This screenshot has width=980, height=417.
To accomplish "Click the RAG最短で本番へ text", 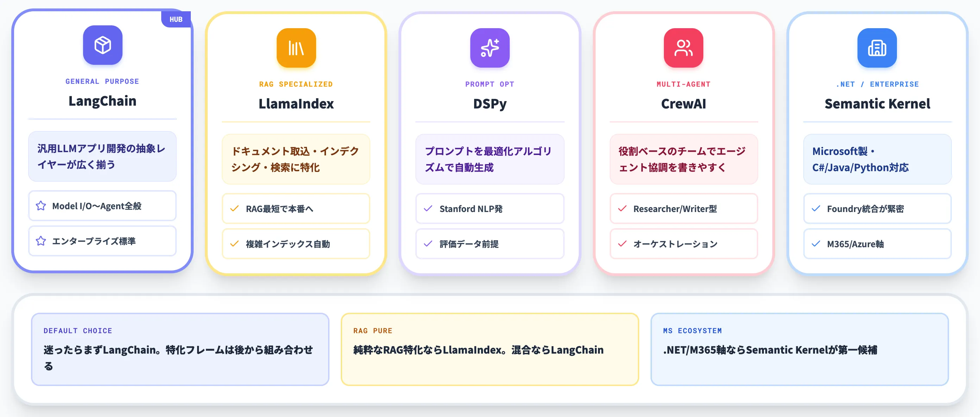I will [x=279, y=208].
